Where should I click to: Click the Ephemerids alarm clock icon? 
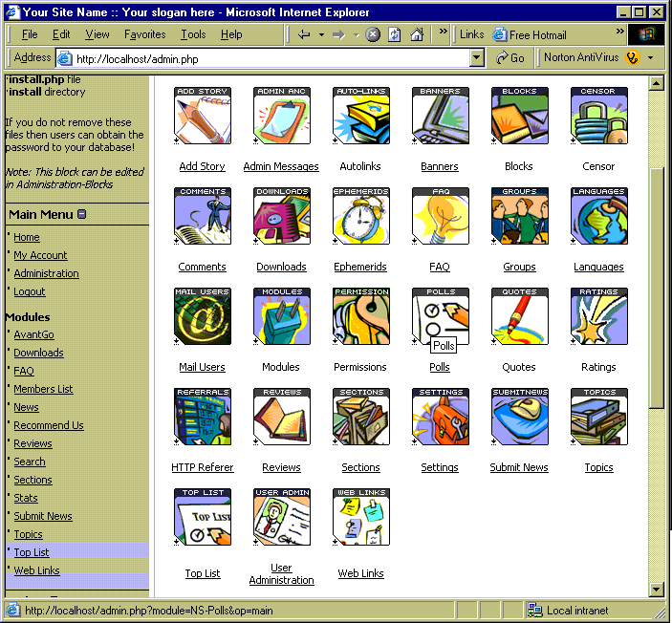click(360, 217)
